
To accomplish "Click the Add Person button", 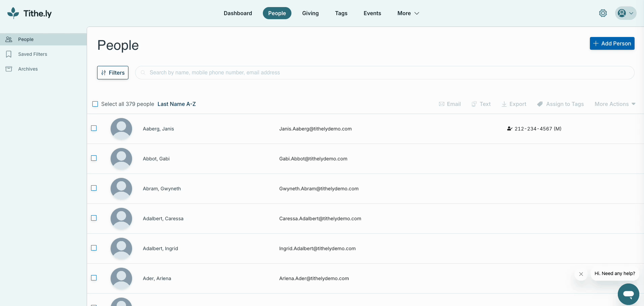I will click(x=612, y=43).
